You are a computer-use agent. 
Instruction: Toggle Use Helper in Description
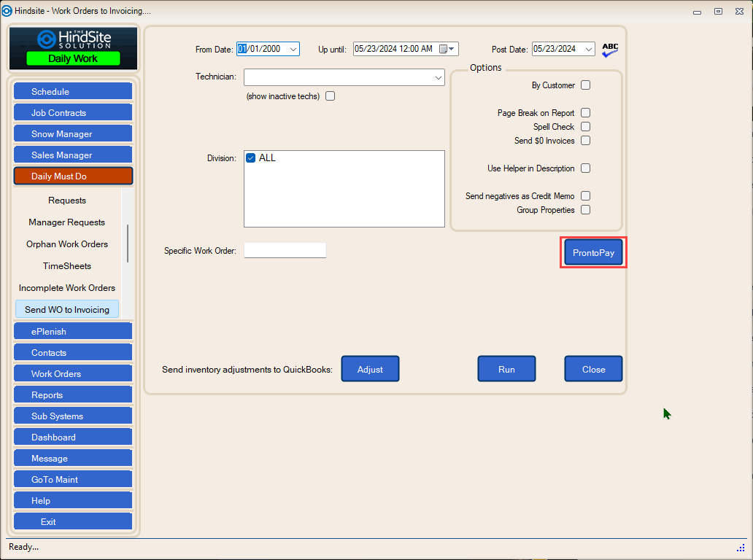click(585, 168)
